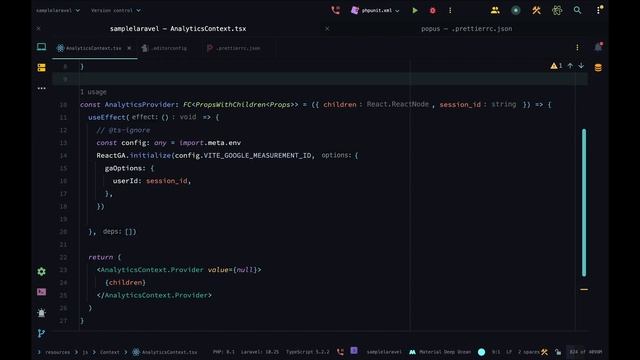Click the atom-shaped icon in top toolbar
The height and width of the screenshot is (360, 640).
[557, 10]
